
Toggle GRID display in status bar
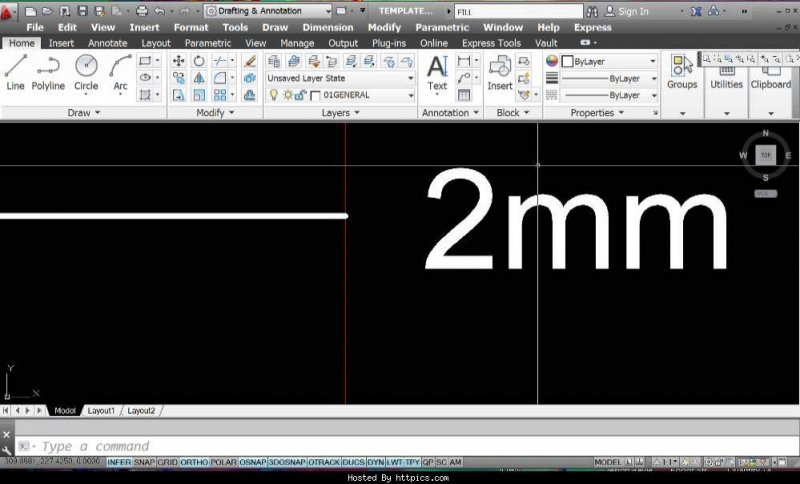pos(167,462)
